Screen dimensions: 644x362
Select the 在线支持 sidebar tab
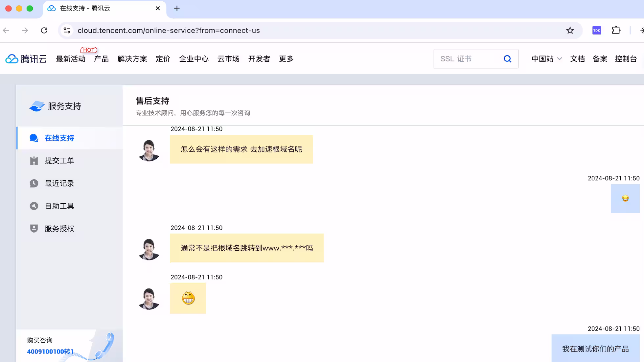pos(59,138)
